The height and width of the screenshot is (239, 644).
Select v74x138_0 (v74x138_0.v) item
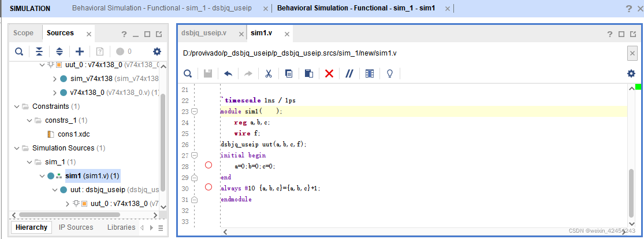[x=114, y=93]
